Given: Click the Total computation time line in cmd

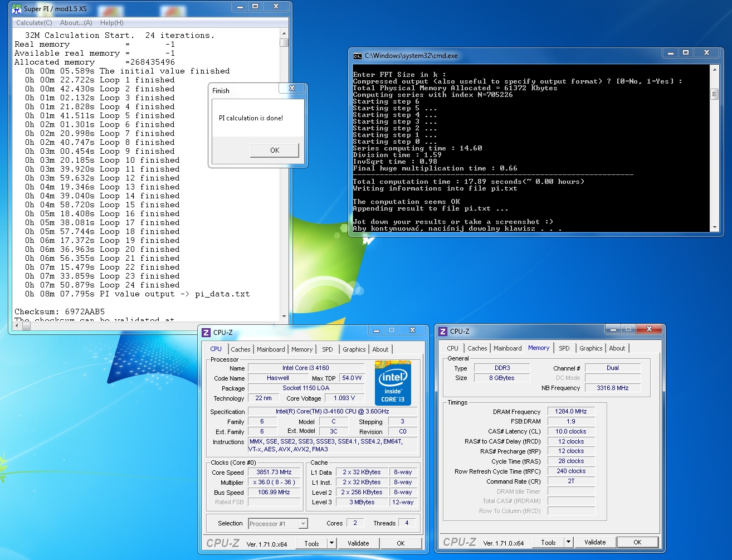Looking at the screenshot, I should tap(469, 182).
